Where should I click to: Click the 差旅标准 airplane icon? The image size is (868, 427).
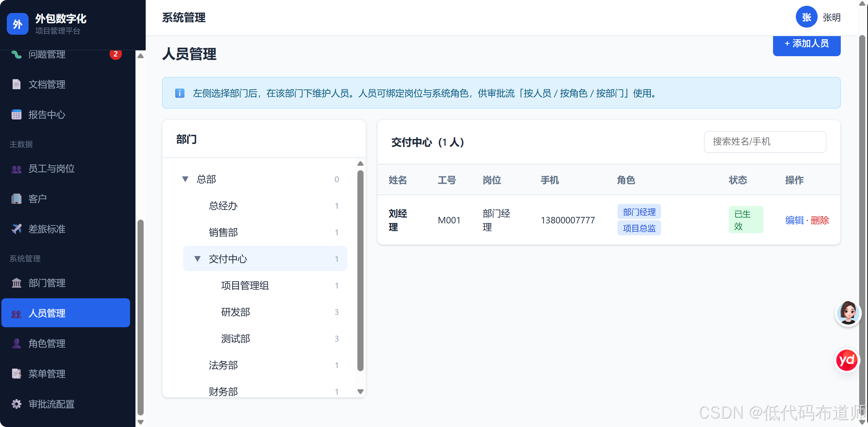pos(16,229)
